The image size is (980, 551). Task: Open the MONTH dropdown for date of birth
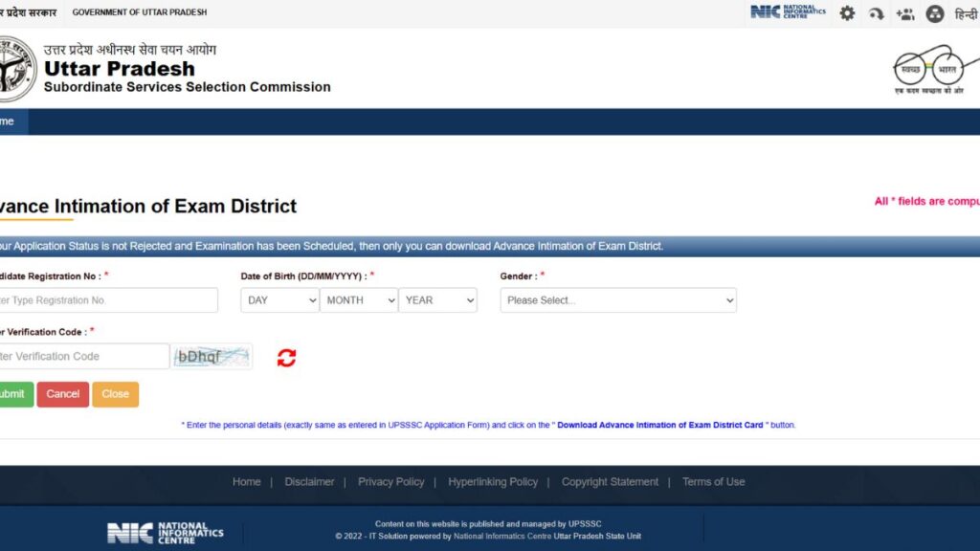click(x=359, y=300)
